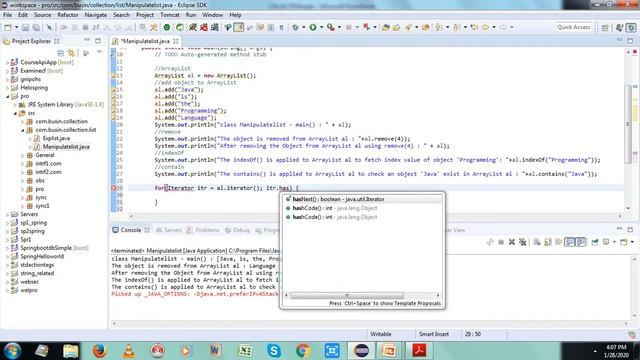640x360 pixels.
Task: Click the Debug bug icon in toolbar
Action: pos(295,27)
